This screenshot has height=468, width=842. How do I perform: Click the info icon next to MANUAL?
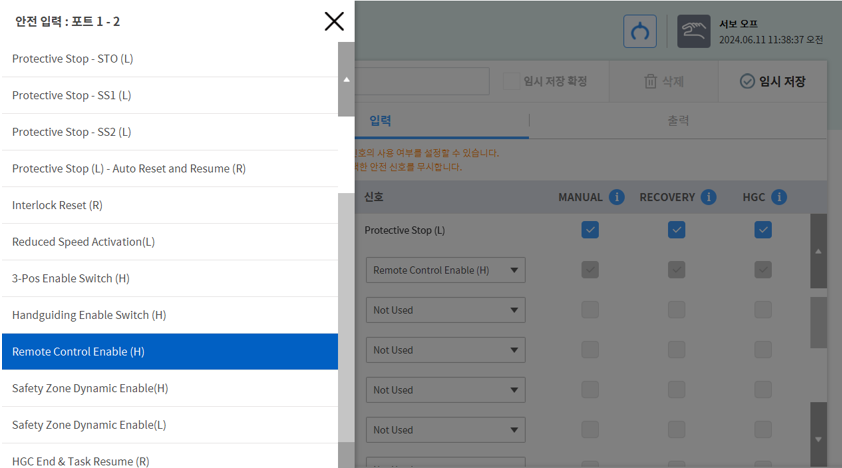(617, 197)
